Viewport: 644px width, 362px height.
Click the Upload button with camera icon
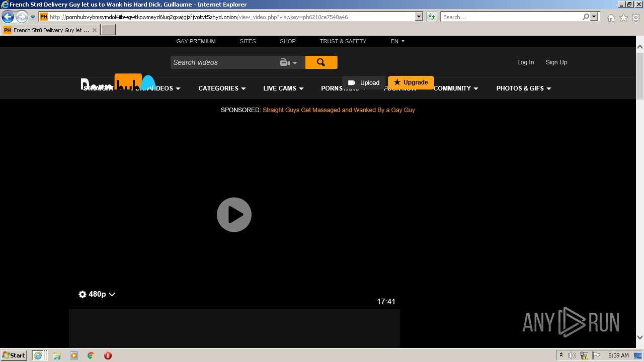[364, 82]
